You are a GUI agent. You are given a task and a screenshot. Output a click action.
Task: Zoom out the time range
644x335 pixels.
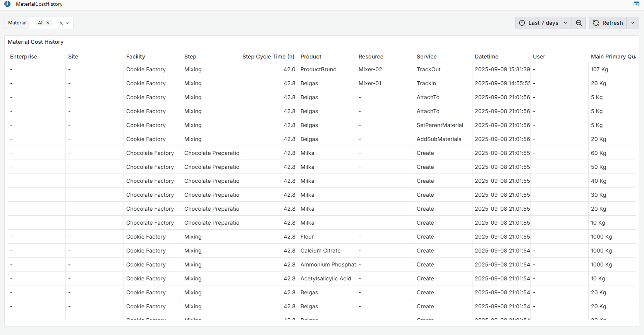click(x=579, y=23)
